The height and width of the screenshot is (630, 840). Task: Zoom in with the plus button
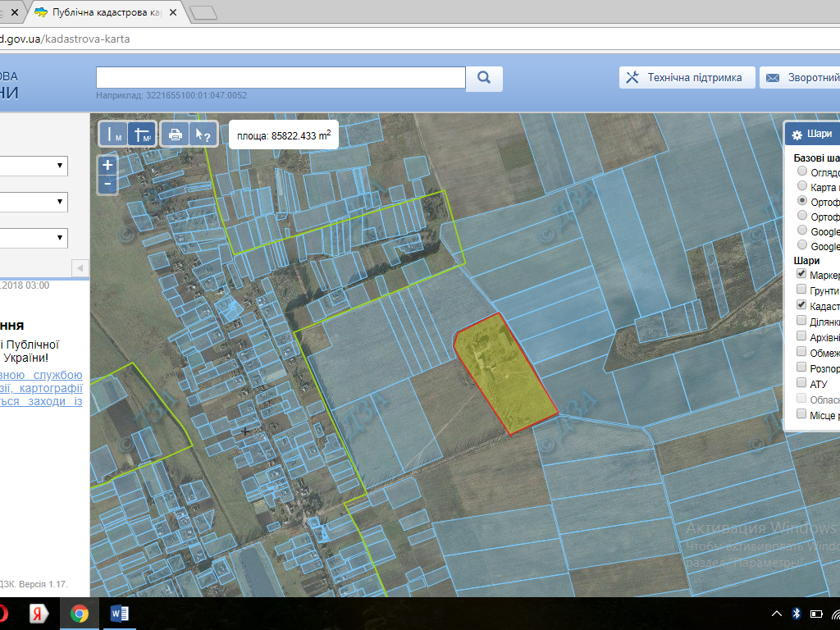click(107, 164)
